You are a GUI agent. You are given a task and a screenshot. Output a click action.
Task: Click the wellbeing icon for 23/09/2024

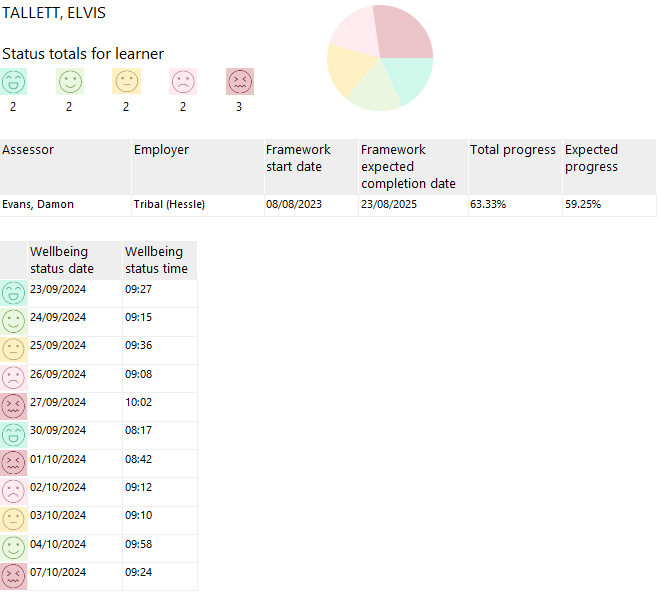(x=14, y=293)
